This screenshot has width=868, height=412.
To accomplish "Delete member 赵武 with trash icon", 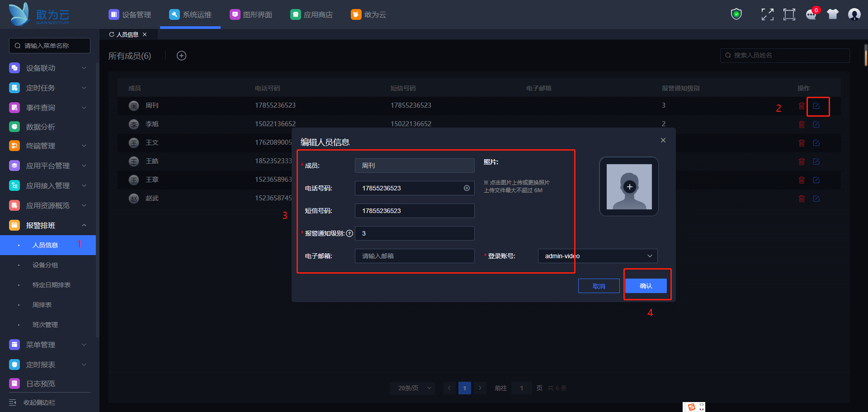I will 802,199.
